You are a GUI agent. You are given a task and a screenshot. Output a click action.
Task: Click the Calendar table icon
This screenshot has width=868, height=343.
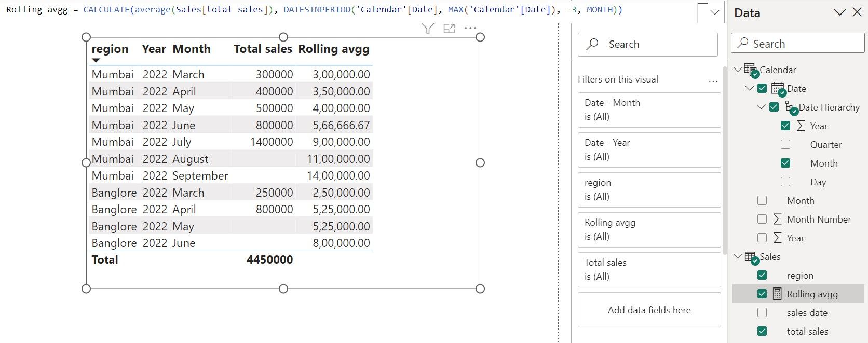click(x=751, y=70)
